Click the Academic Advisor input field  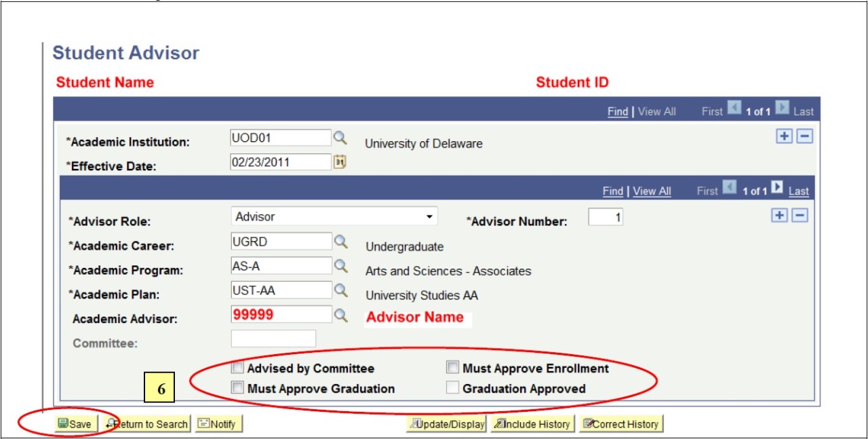281,315
